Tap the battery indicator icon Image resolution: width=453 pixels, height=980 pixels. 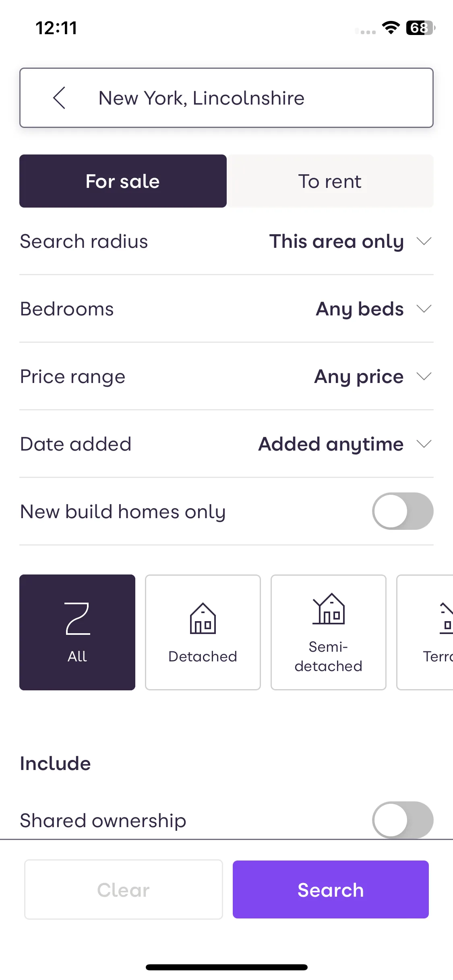[x=421, y=28]
